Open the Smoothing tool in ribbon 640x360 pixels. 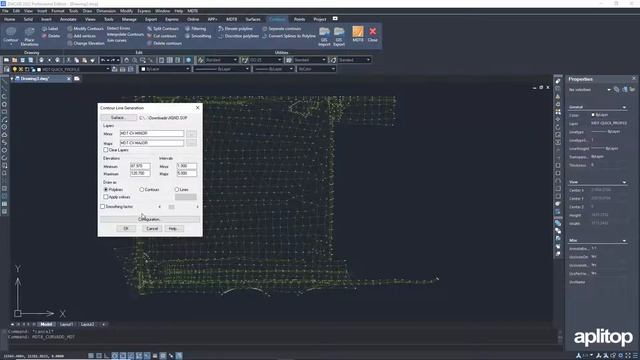[198, 36]
